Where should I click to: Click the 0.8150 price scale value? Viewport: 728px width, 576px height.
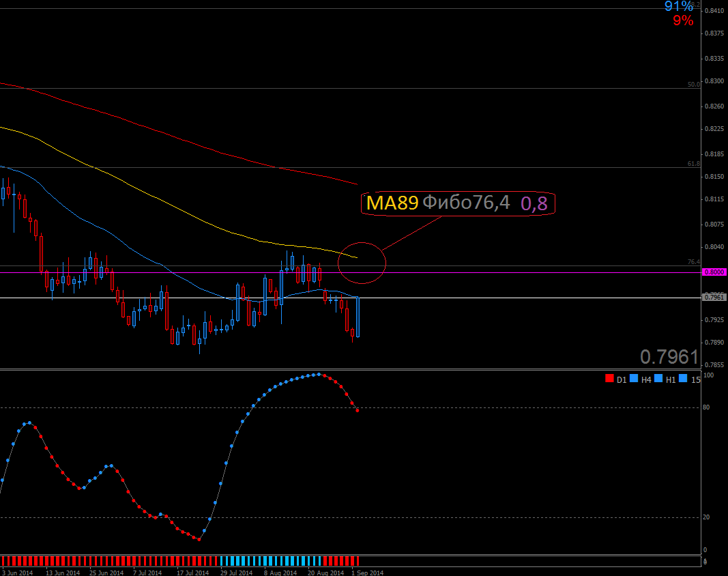pos(714,177)
